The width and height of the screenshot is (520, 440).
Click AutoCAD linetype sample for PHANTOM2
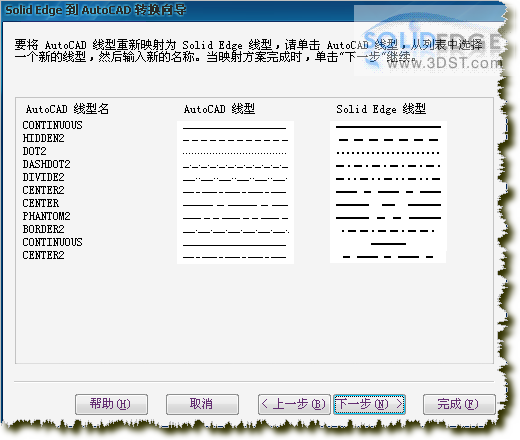(x=235, y=218)
